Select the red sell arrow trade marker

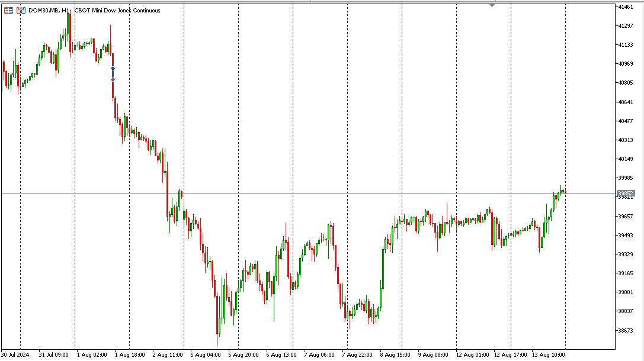[x=113, y=80]
